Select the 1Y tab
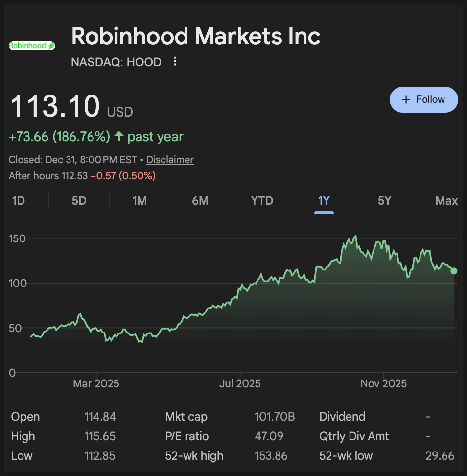The width and height of the screenshot is (467, 476). 324,201
